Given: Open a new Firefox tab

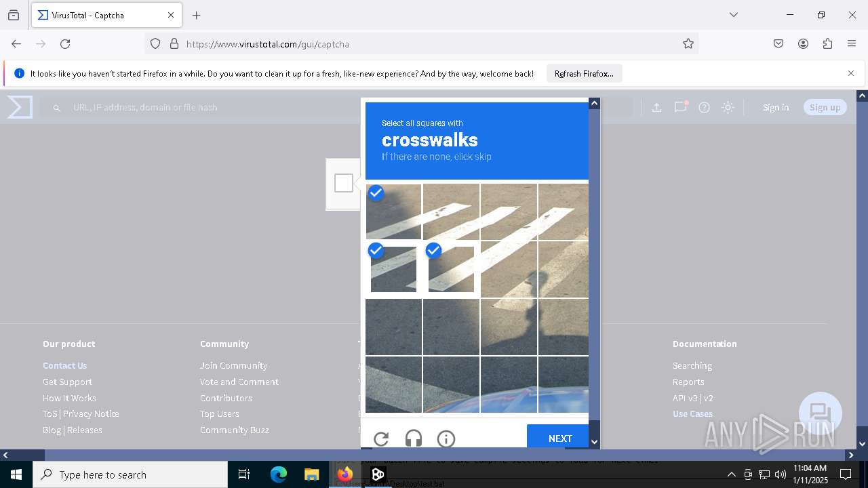Looking at the screenshot, I should 197,15.
